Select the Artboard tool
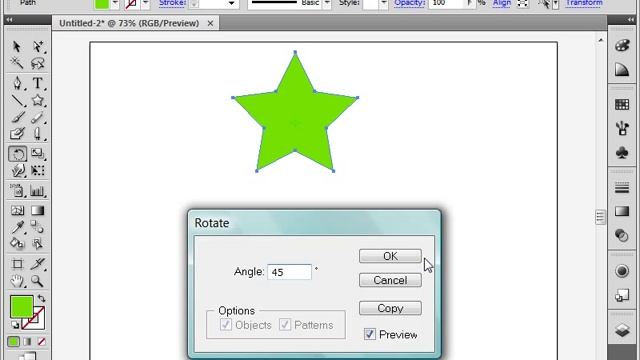The width and height of the screenshot is (640, 360). 17,264
